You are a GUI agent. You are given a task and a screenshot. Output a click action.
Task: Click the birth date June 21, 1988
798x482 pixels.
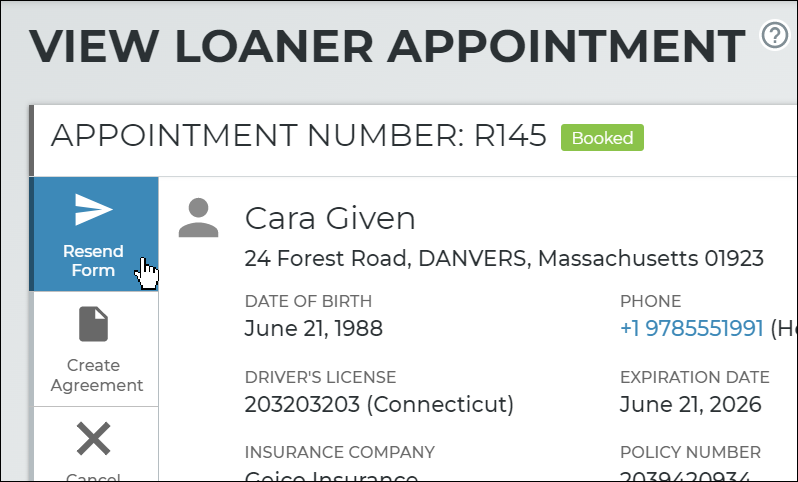tap(313, 328)
